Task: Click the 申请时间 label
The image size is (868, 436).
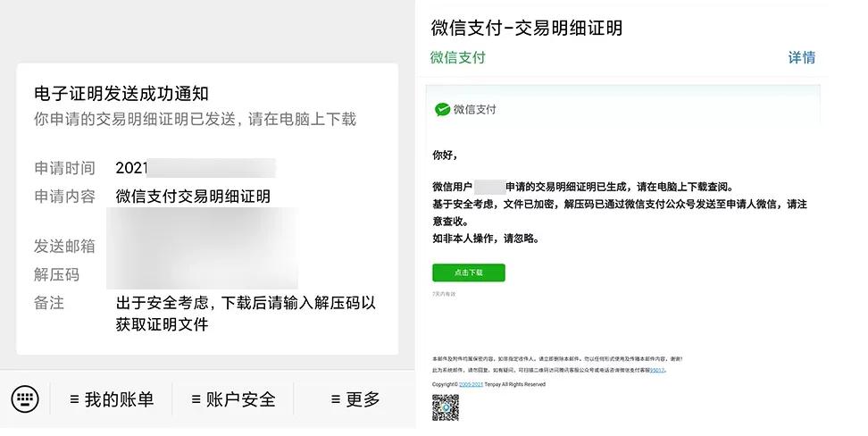Action: point(65,168)
